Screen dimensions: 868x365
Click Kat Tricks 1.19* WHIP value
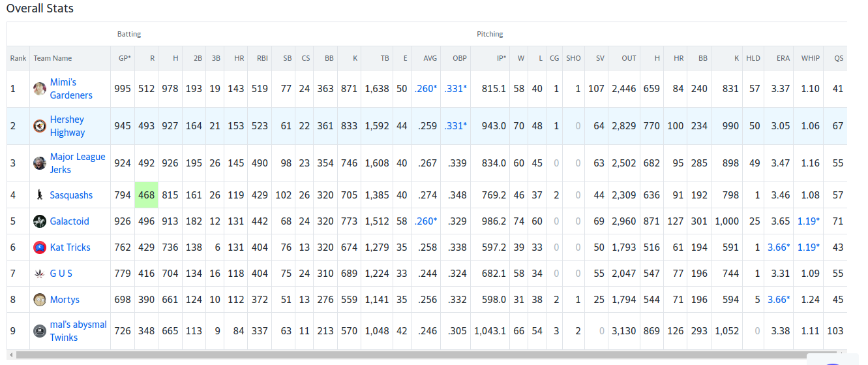tap(809, 247)
